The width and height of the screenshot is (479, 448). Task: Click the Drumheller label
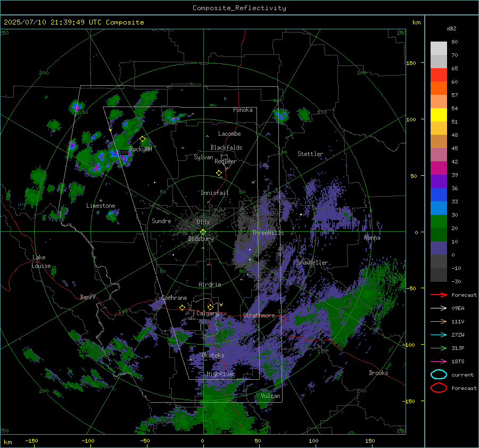tap(312, 263)
